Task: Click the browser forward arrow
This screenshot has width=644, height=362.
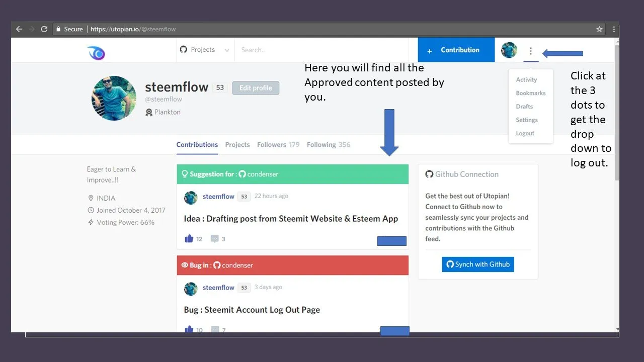Action: 31,29
